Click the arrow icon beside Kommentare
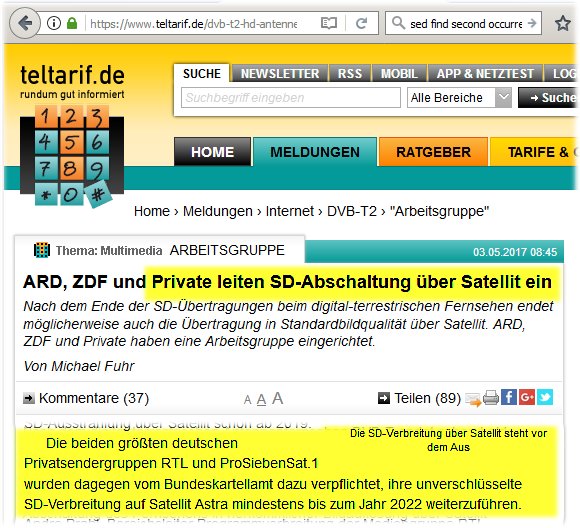Viewport: 580px width, 528px height. coord(28,398)
